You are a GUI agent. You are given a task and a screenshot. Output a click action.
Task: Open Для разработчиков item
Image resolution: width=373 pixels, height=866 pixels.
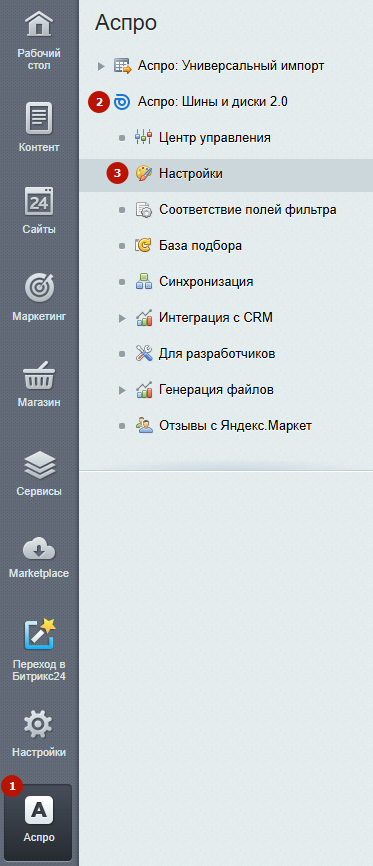pyautogui.click(x=217, y=353)
